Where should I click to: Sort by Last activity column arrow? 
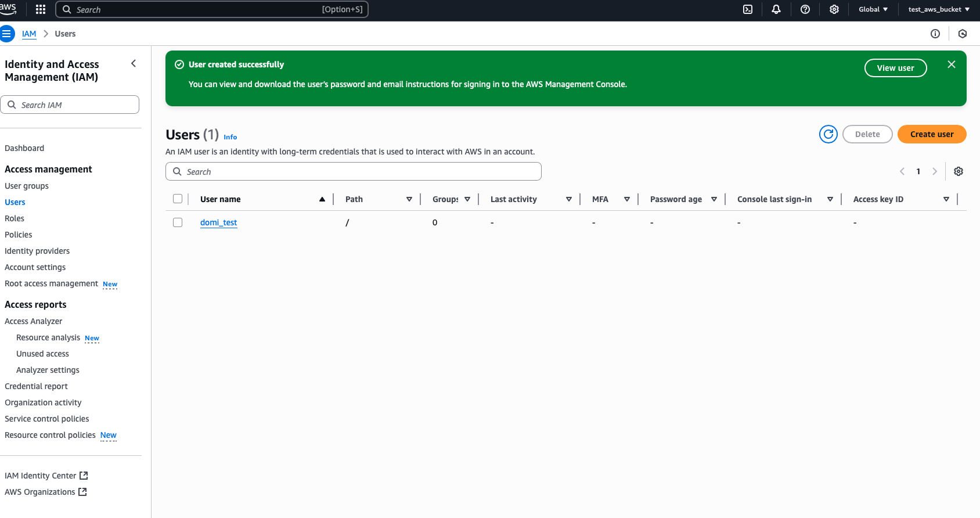point(569,199)
